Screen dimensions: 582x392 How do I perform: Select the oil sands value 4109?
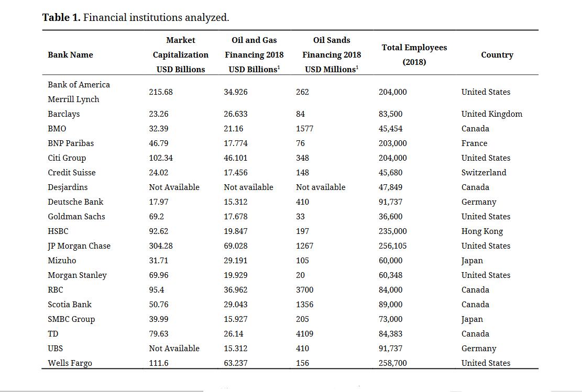pyautogui.click(x=304, y=334)
